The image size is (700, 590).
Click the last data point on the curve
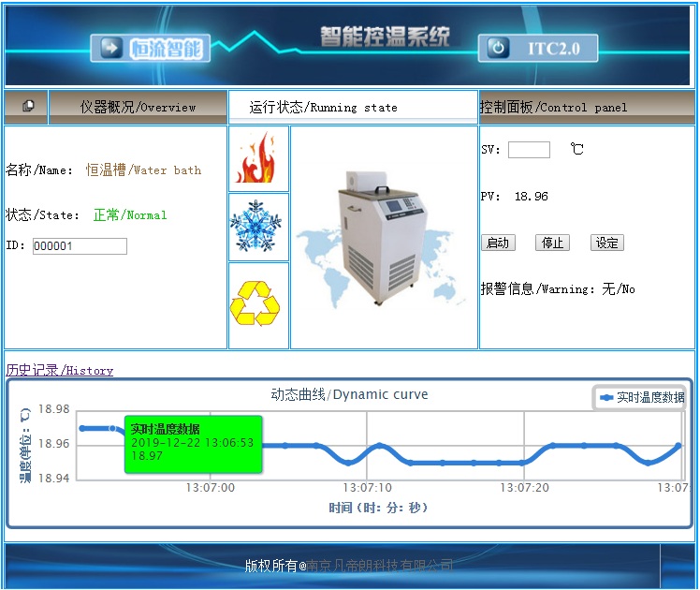[678, 446]
